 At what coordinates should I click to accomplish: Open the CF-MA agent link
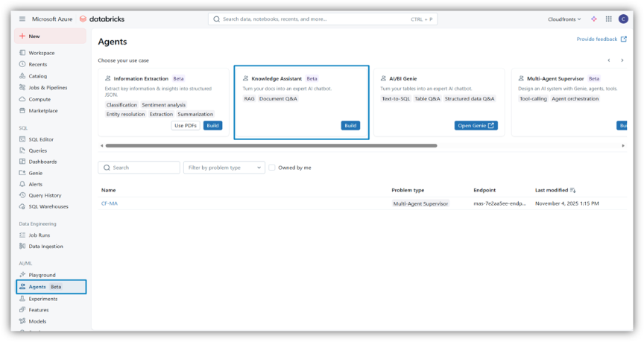pyautogui.click(x=110, y=203)
